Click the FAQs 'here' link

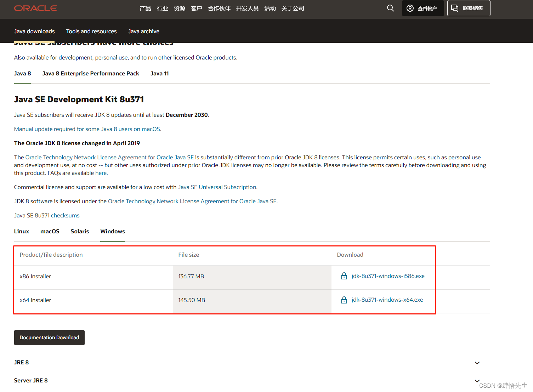coord(101,173)
